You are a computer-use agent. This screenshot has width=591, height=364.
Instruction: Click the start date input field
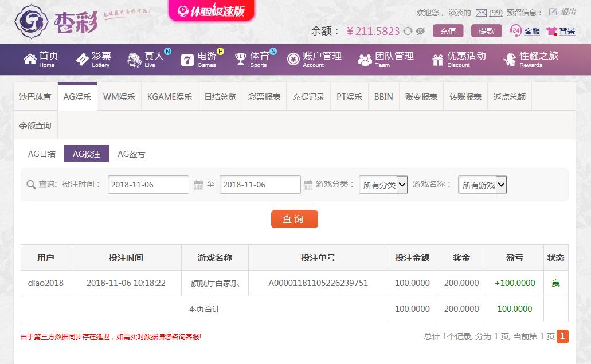148,185
